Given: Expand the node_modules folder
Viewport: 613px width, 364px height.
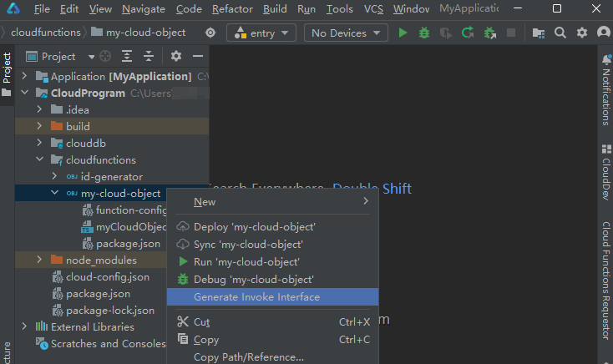Looking at the screenshot, I should coord(39,260).
